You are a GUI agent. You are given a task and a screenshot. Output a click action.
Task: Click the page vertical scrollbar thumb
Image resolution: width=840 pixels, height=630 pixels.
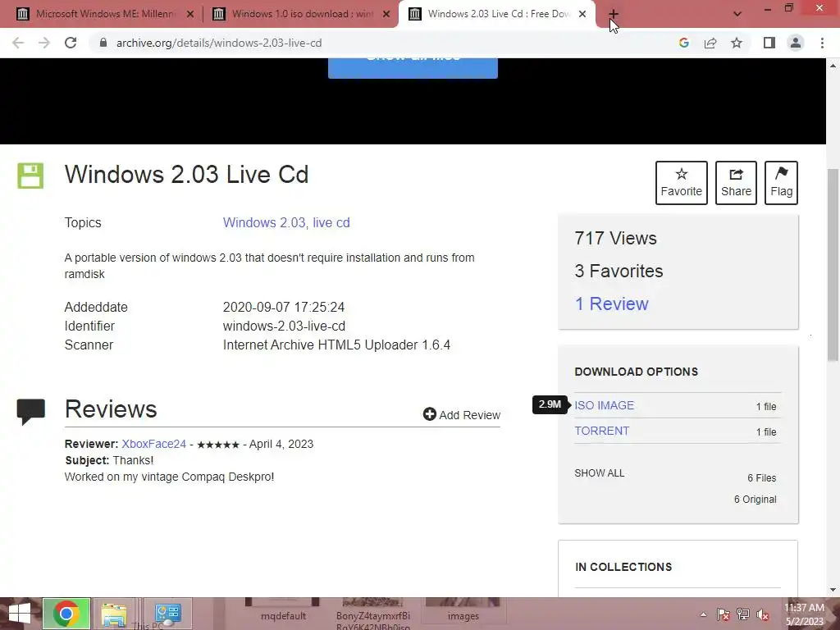(x=833, y=265)
